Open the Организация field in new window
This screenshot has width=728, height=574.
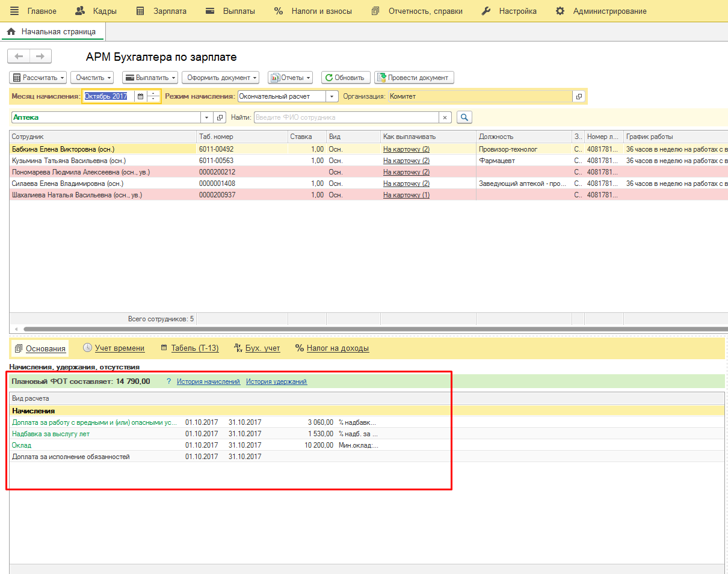[x=579, y=96]
